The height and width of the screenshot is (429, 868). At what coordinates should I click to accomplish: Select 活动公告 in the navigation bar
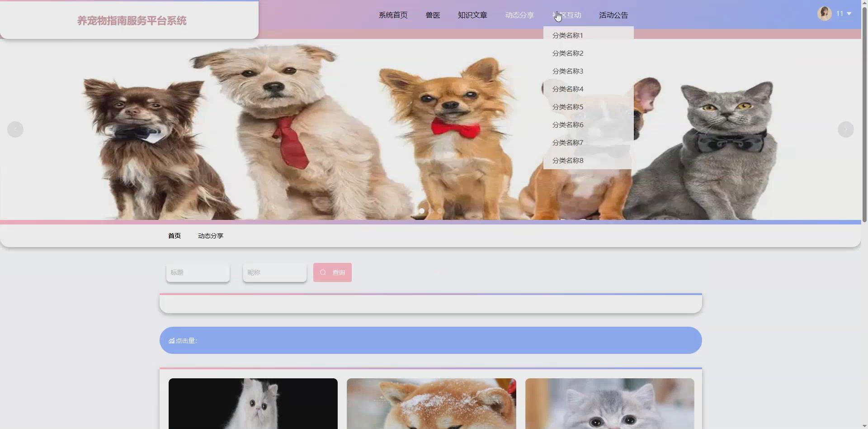613,15
